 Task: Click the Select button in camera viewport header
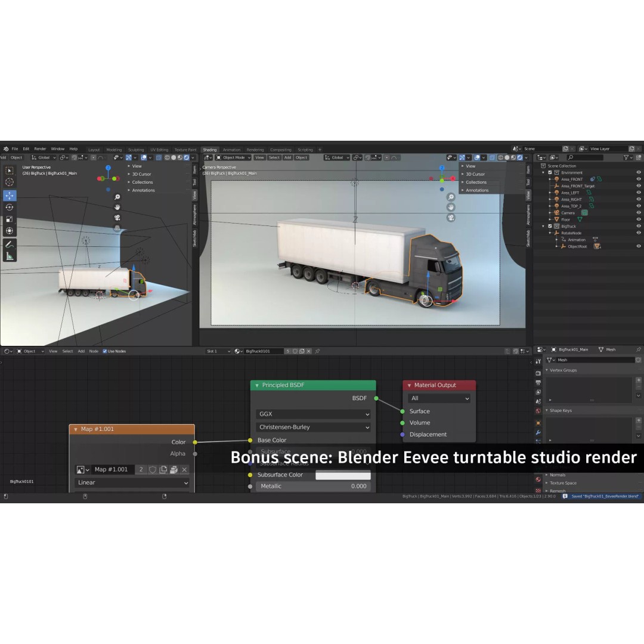coord(274,157)
